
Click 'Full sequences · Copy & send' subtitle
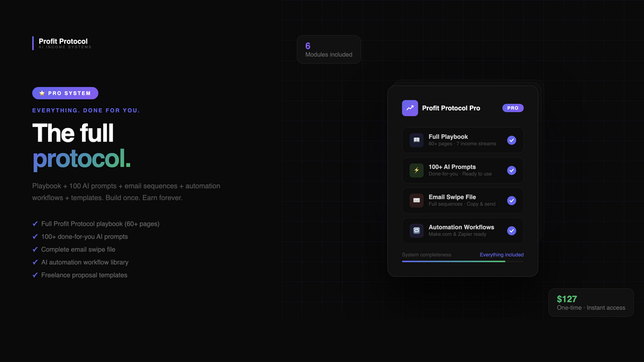tap(461, 204)
